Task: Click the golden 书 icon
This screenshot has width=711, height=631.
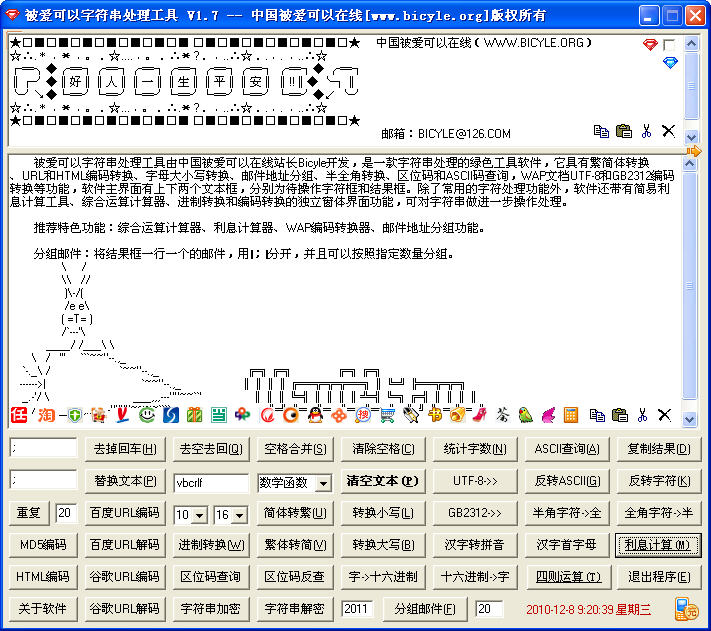Action: click(x=434, y=415)
